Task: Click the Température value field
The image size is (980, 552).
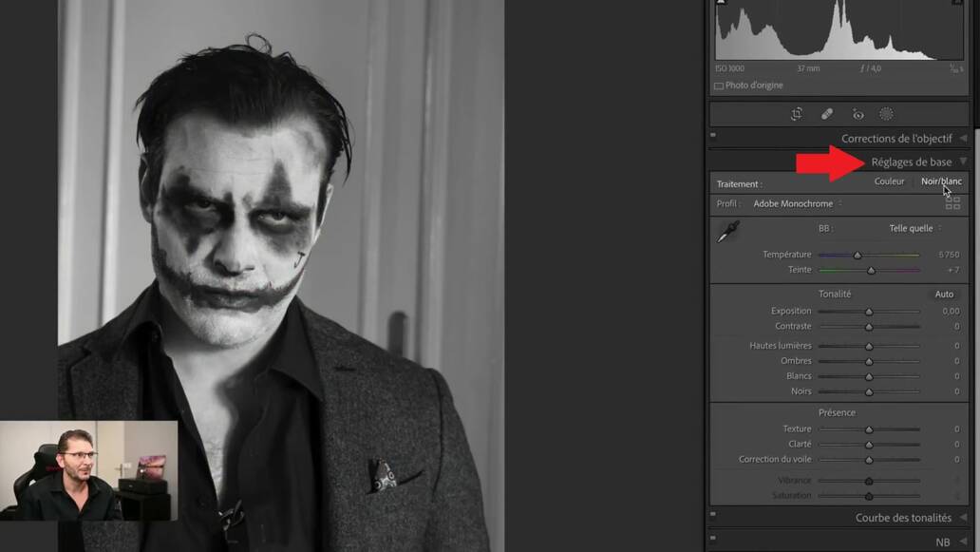Action: (948, 255)
